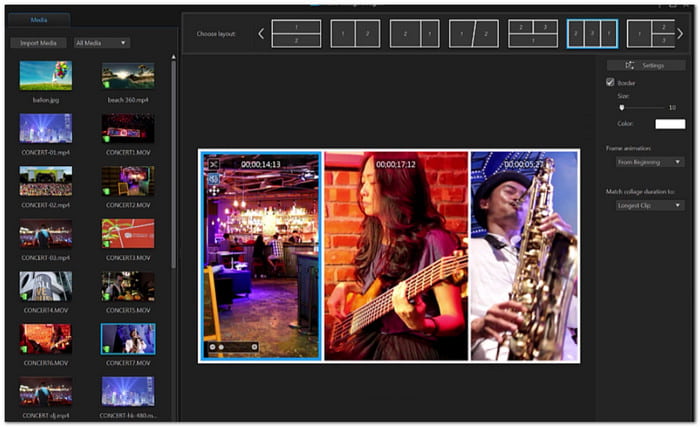Viewport: 700px width, 427px height.
Task: Select the beach 360.mp4 thumbnail
Action: [x=128, y=75]
